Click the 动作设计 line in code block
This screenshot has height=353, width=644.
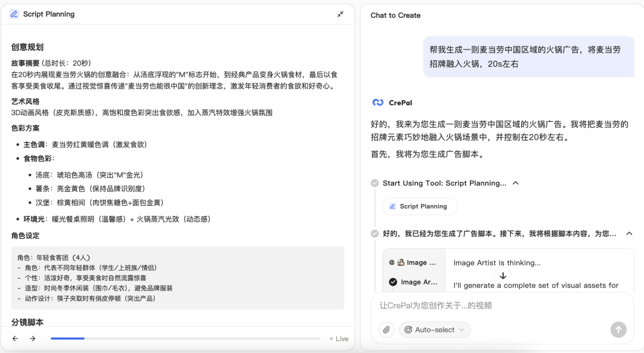[86, 298]
